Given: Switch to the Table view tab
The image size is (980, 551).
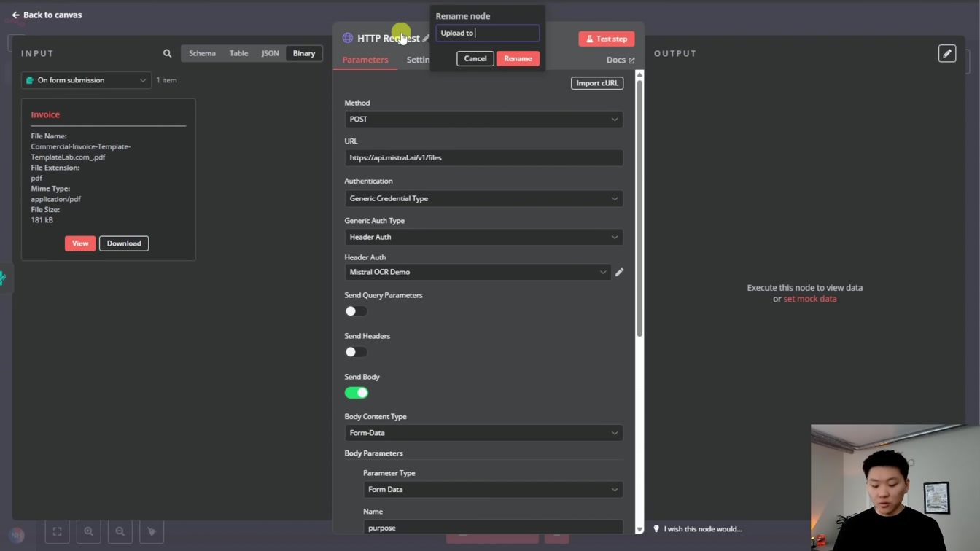Looking at the screenshot, I should [238, 53].
